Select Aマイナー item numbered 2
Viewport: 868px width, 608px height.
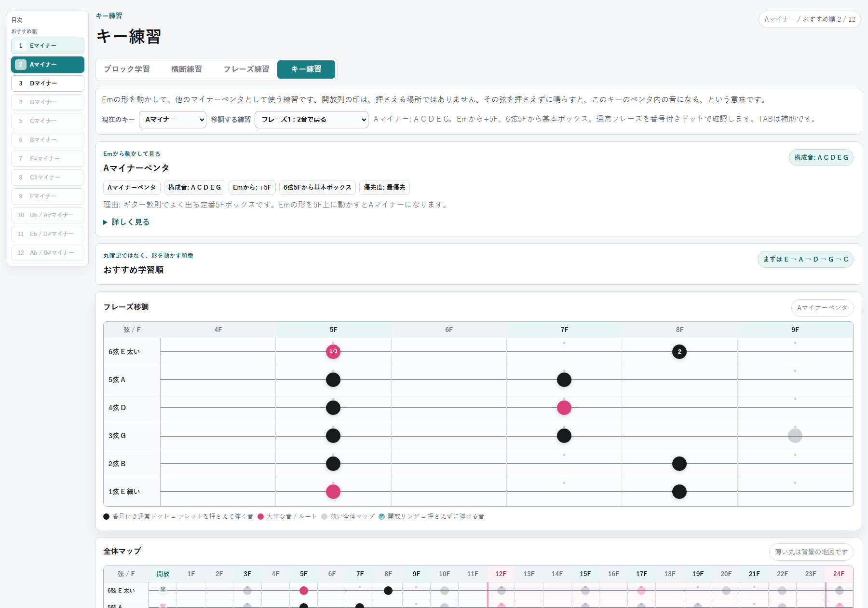click(48, 65)
